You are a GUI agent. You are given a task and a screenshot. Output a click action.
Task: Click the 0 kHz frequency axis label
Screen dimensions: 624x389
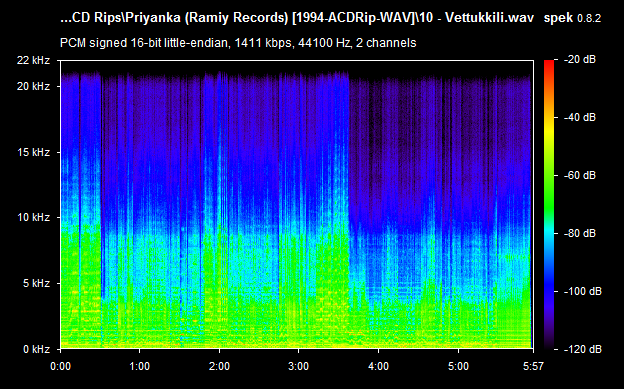click(x=36, y=350)
